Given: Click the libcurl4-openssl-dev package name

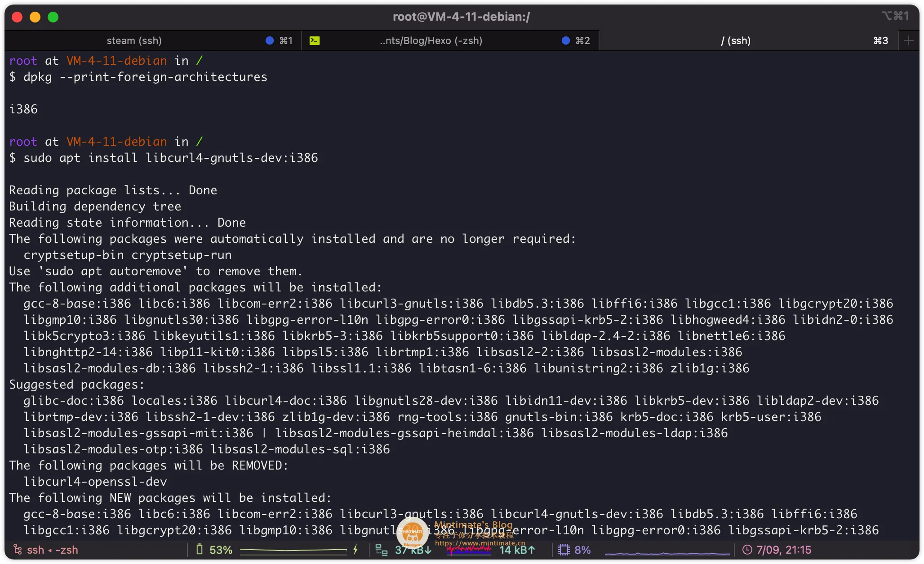Looking at the screenshot, I should (95, 482).
